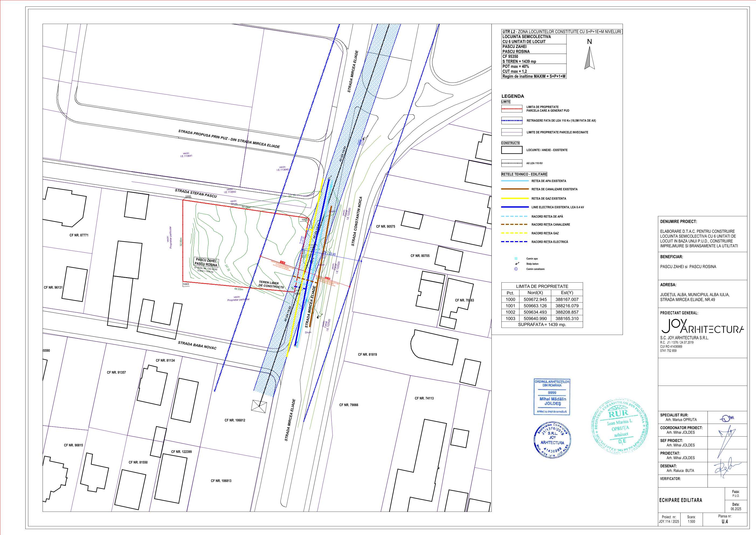Click the vecin I.E.113641 label

click(186, 155)
